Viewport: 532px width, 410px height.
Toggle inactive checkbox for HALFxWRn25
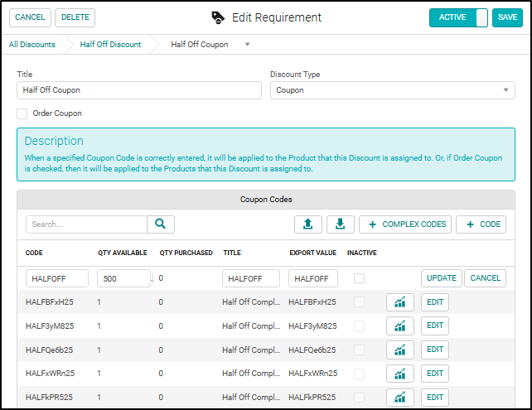pyautogui.click(x=359, y=374)
